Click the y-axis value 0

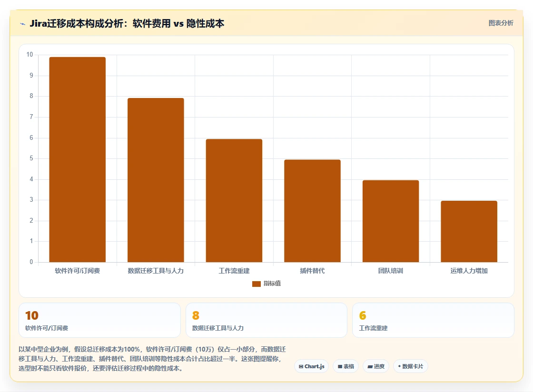(x=31, y=262)
